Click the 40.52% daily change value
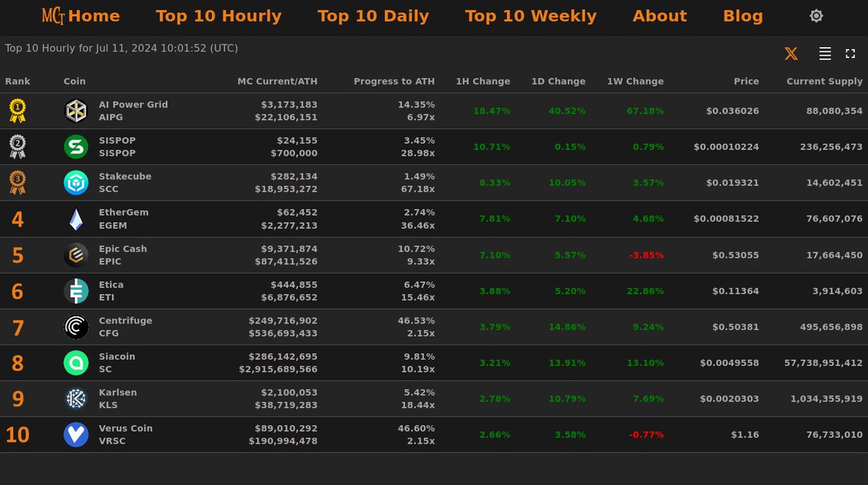This screenshot has width=868, height=485. (x=567, y=111)
